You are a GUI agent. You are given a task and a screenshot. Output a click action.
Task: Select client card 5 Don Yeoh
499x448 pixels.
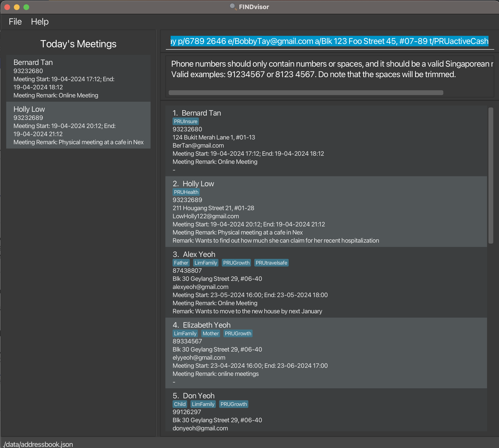[x=325, y=411]
